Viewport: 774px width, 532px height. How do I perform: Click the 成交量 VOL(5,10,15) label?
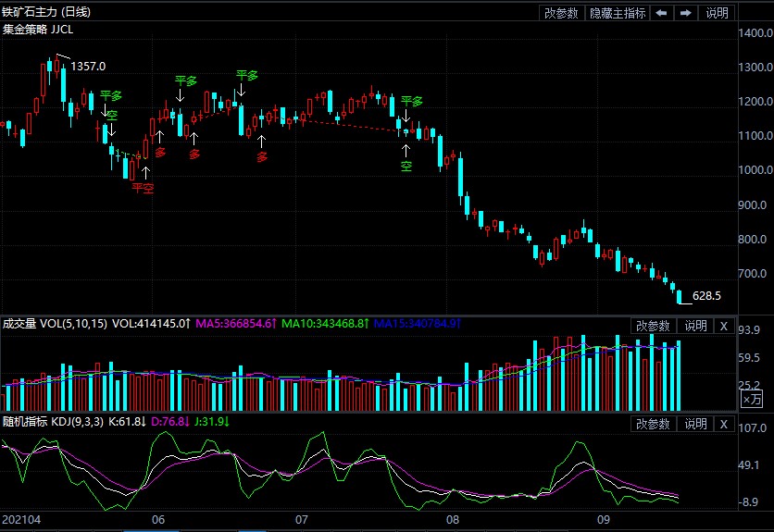pyautogui.click(x=54, y=325)
